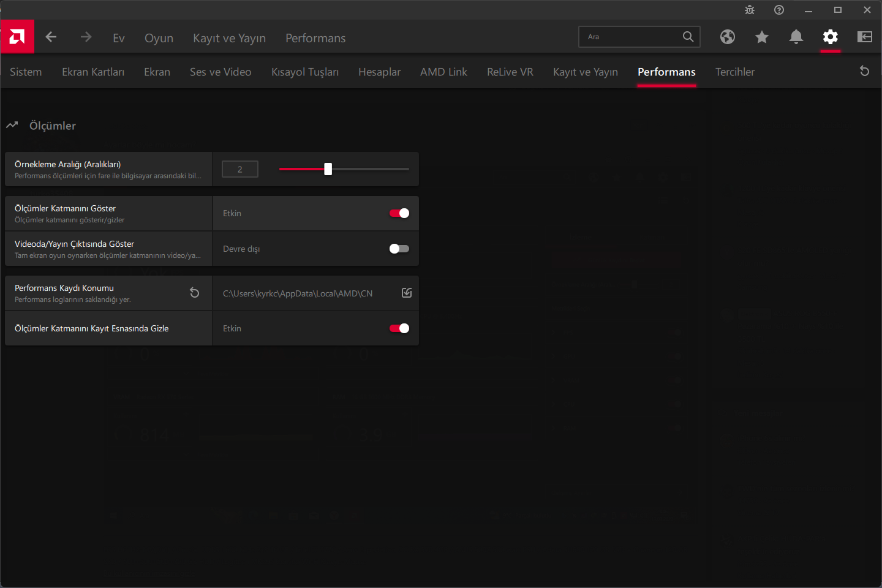
Task: Click the Devre dışı status text
Action: coord(241,249)
